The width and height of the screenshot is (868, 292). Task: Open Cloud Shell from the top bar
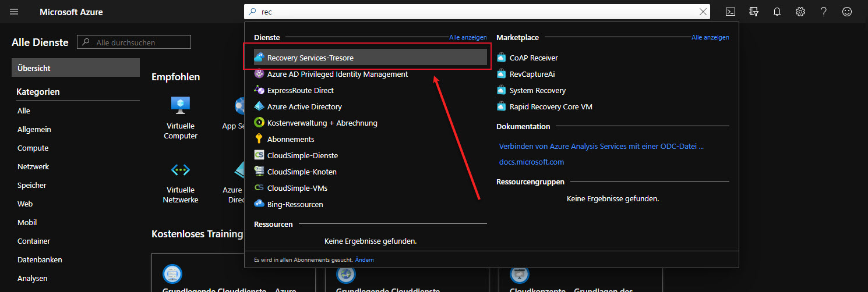(x=730, y=12)
